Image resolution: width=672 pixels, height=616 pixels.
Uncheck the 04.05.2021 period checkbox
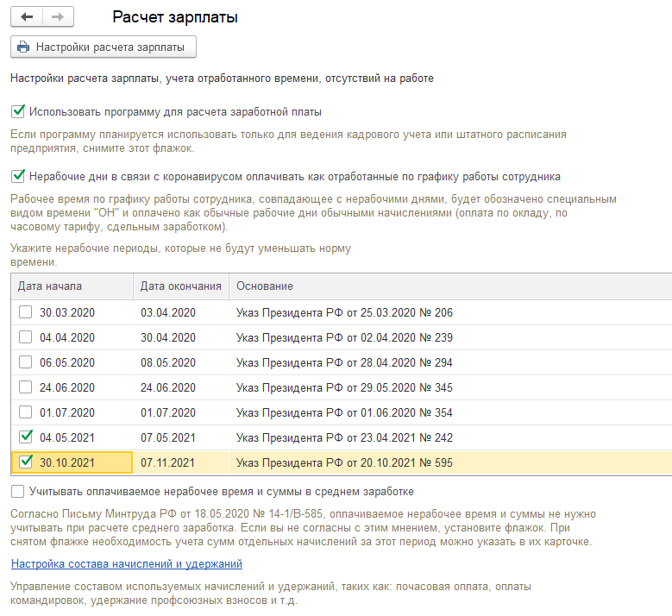[x=26, y=437]
